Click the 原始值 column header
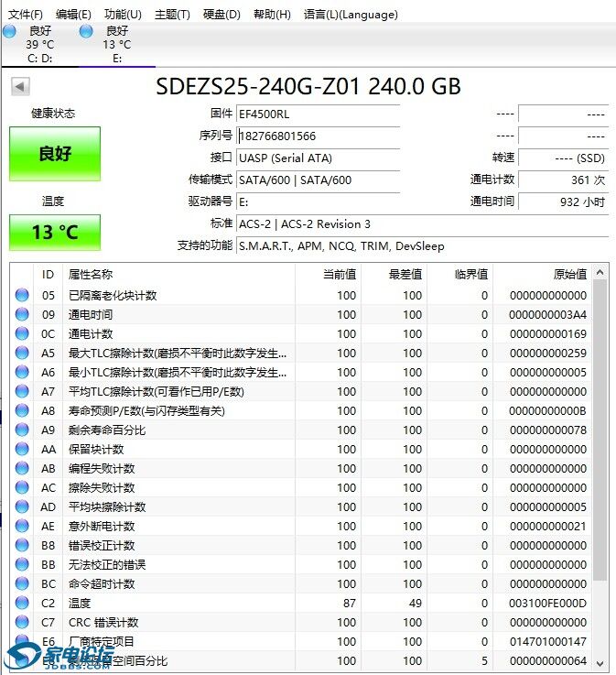 [x=542, y=274]
